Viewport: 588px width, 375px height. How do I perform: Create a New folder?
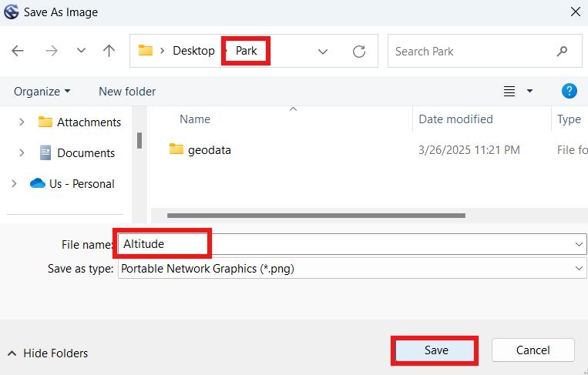coord(127,91)
